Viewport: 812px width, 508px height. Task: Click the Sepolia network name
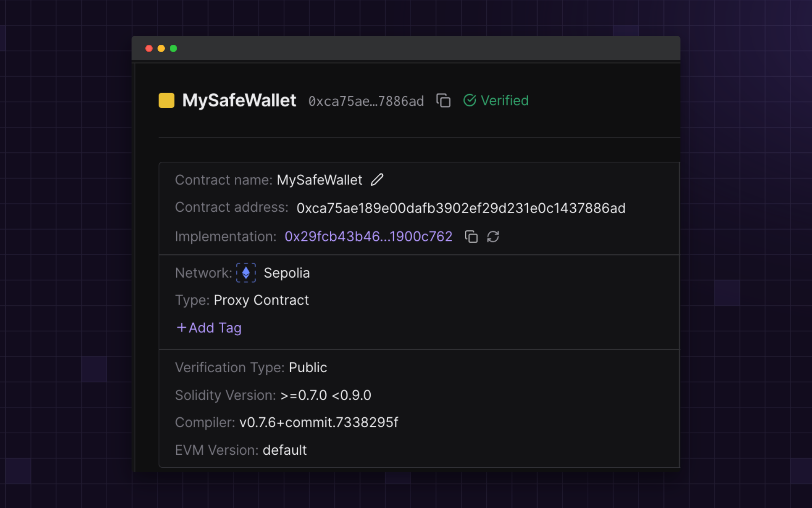click(x=287, y=273)
